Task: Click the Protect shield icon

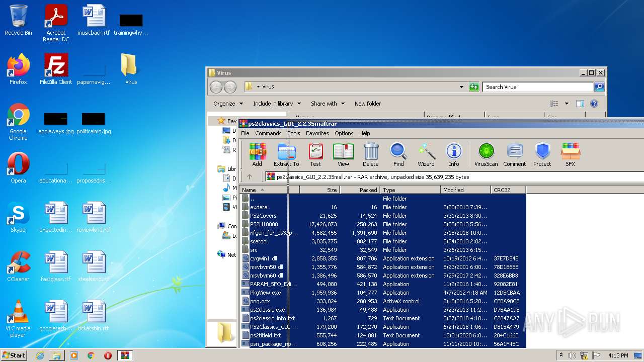Action: [542, 154]
